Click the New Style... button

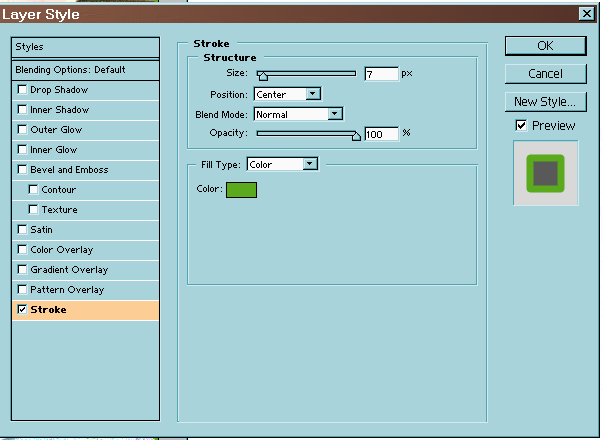pyautogui.click(x=544, y=101)
